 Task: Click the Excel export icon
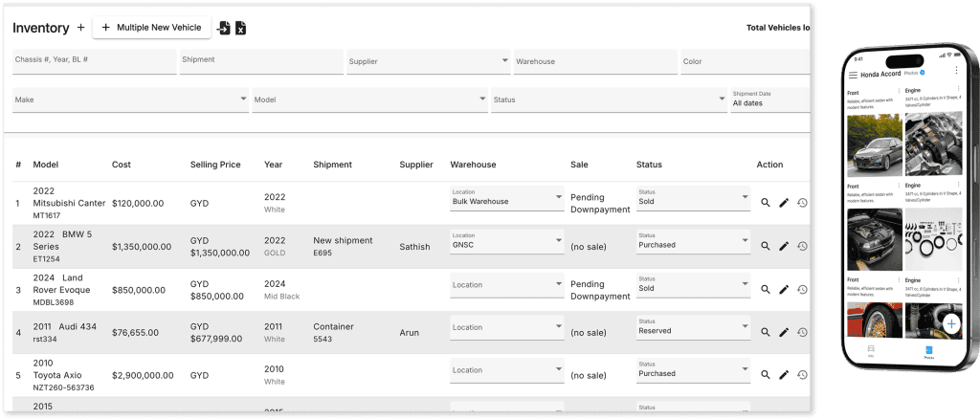click(240, 28)
